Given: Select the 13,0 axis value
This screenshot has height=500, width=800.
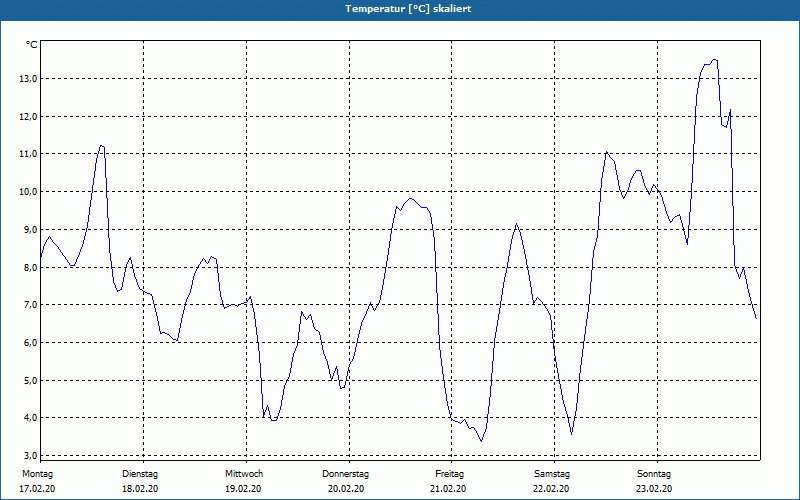Looking at the screenshot, I should 29,79.
